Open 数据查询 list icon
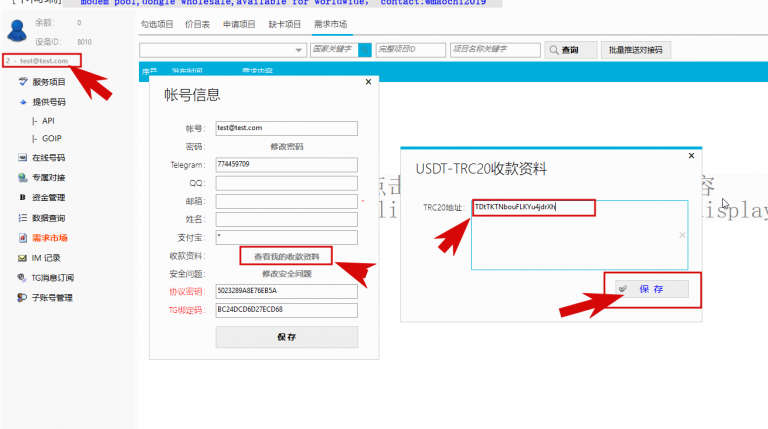Image resolution: width=768 pixels, height=429 pixels. click(x=23, y=218)
